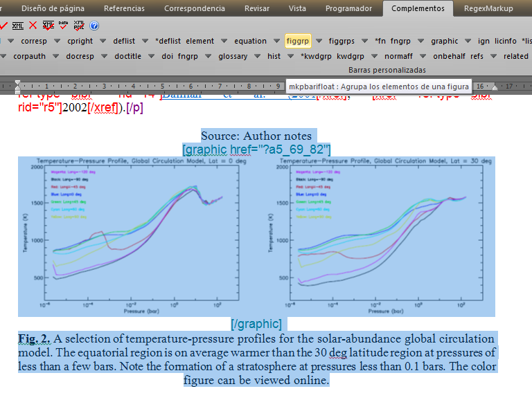The width and height of the screenshot is (532, 400).
Task: Click the XML markup icon
Action: coord(18,26)
